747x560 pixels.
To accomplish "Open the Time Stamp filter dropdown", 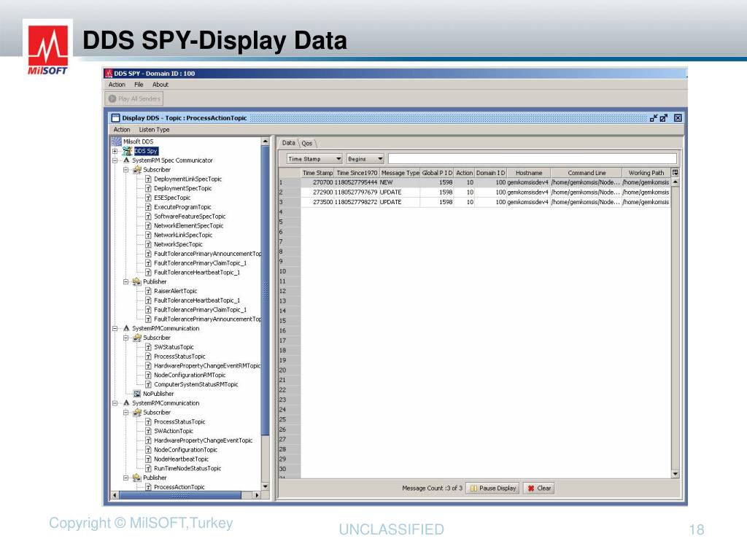I will click(x=314, y=159).
